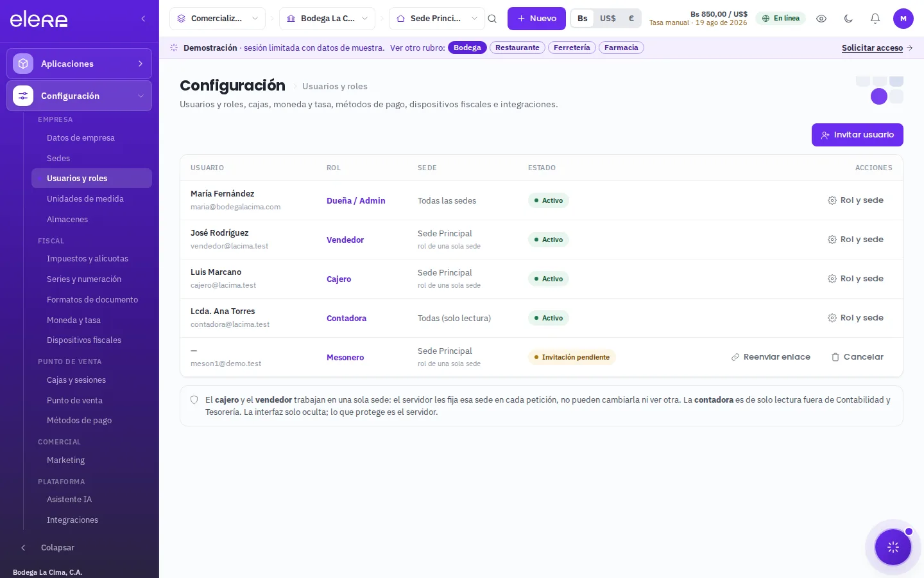This screenshot has height=578, width=924.
Task: Select € currency
Action: pos(631,19)
